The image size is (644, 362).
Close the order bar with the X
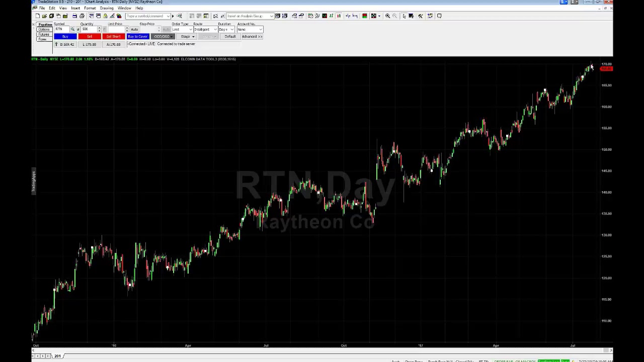(x=33, y=24)
